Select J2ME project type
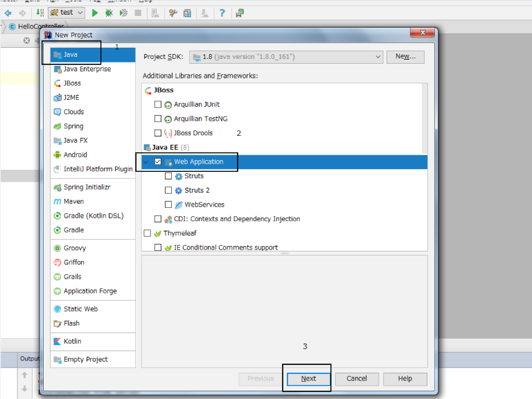 (x=93, y=98)
